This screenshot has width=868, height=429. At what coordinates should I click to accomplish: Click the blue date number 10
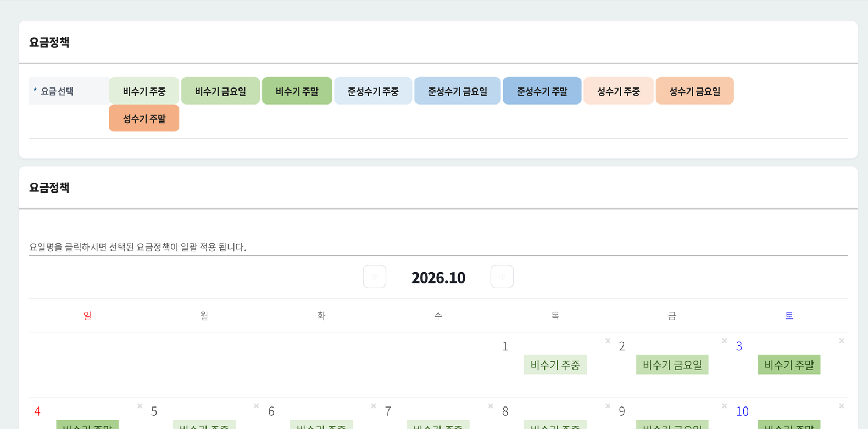click(x=742, y=411)
